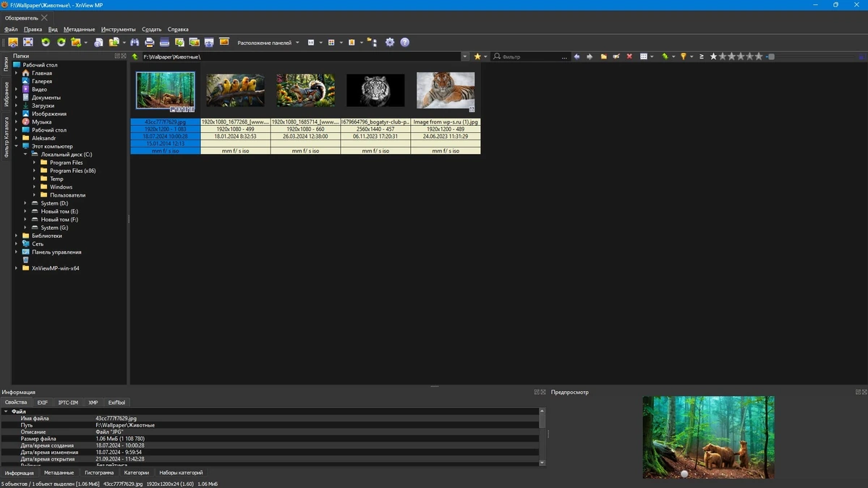
Task: Open the Инструменты menu
Action: click(119, 30)
